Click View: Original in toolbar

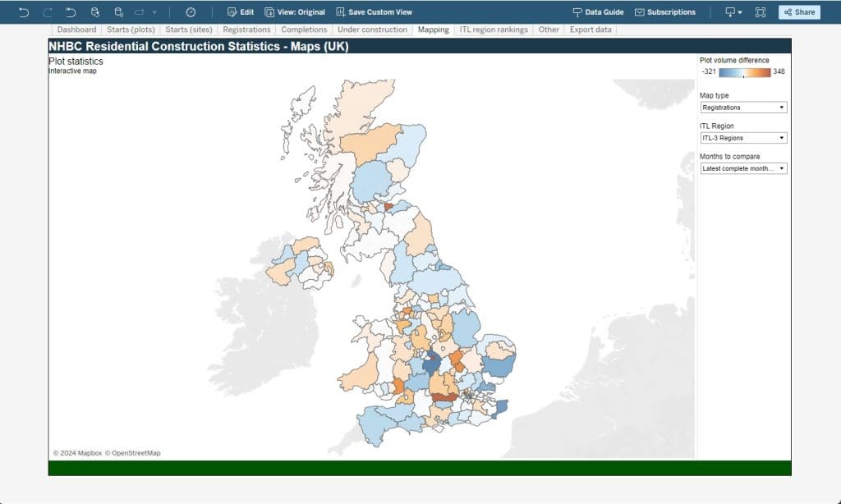click(x=295, y=12)
